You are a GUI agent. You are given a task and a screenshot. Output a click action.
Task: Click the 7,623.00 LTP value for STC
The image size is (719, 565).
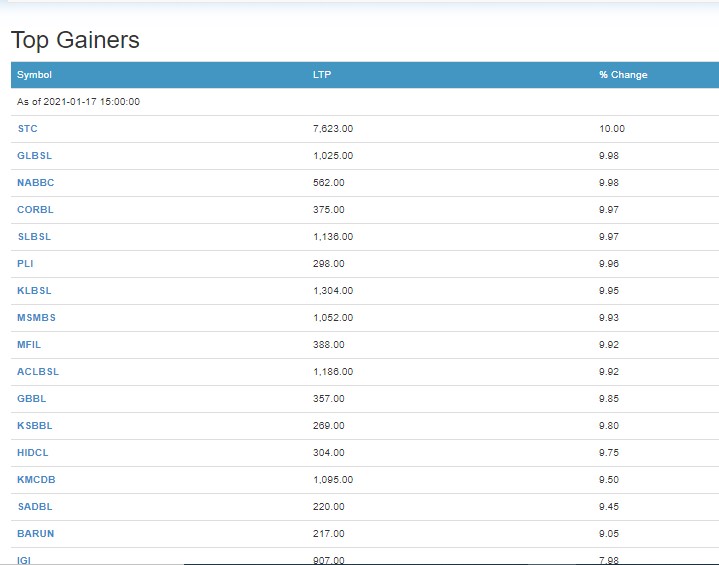coord(333,129)
